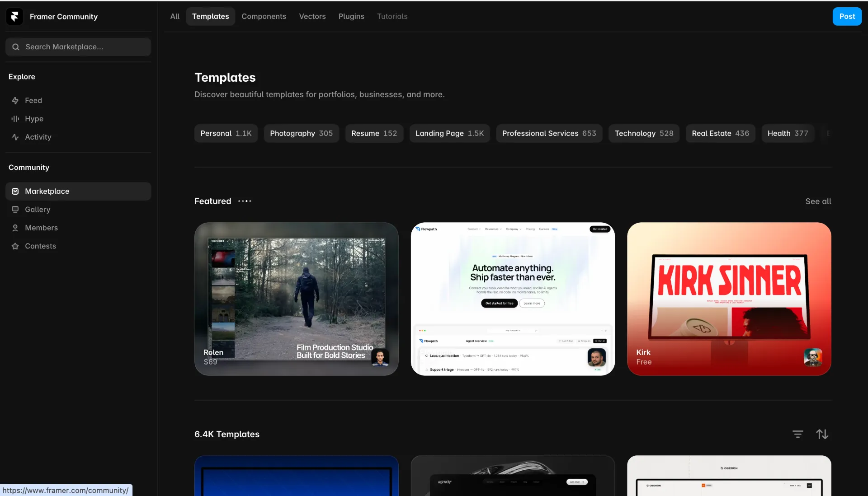The width and height of the screenshot is (868, 496).
Task: Open the Oberon template thumbnail
Action: click(x=729, y=476)
